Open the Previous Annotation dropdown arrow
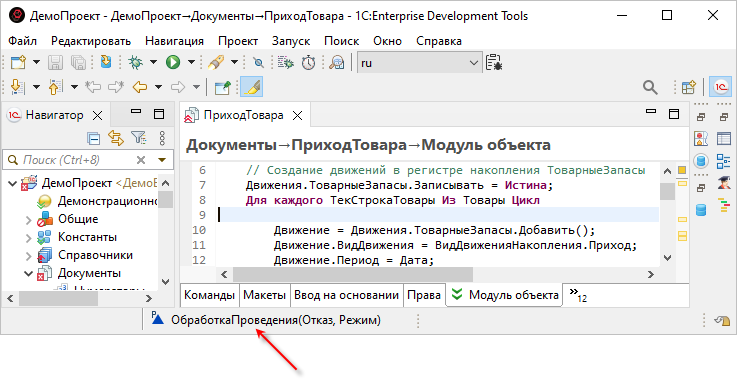The width and height of the screenshot is (737, 381). 75,87
